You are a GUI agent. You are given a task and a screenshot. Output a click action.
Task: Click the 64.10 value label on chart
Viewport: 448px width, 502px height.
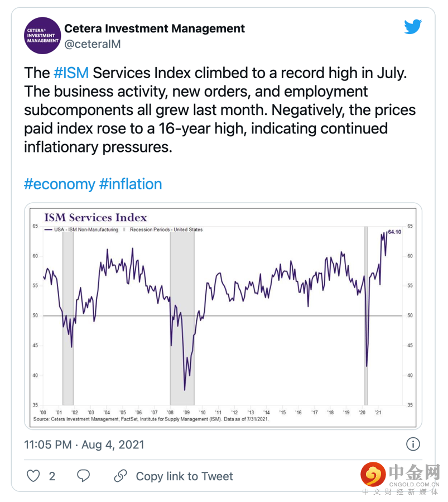pyautogui.click(x=395, y=232)
